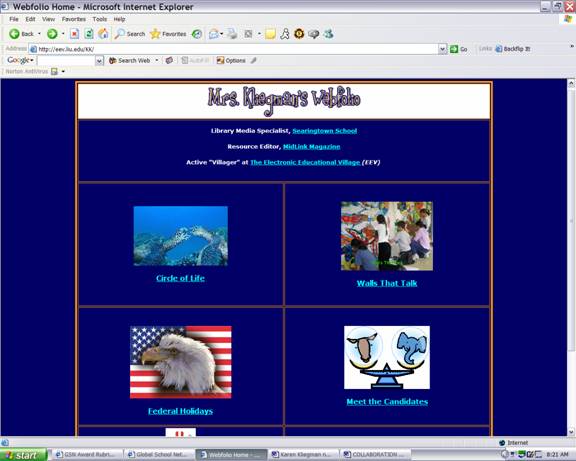Follow the Meet the Candidates link

pyautogui.click(x=387, y=401)
